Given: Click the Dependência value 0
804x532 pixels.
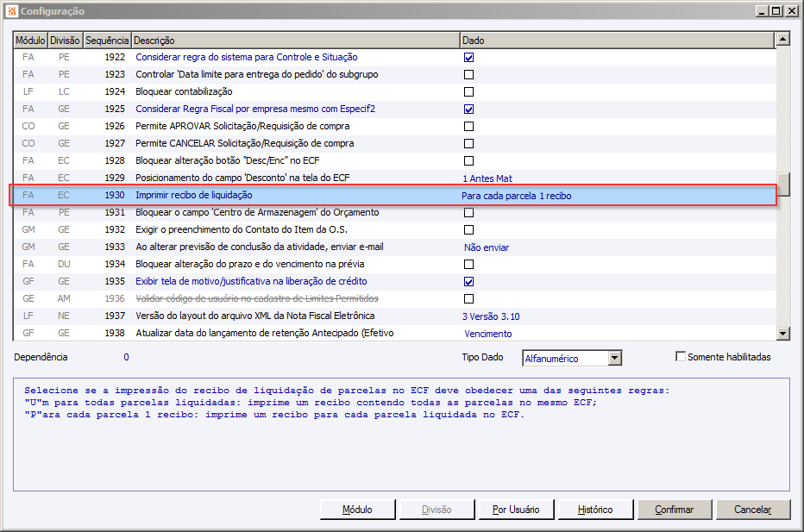Looking at the screenshot, I should coord(126,357).
